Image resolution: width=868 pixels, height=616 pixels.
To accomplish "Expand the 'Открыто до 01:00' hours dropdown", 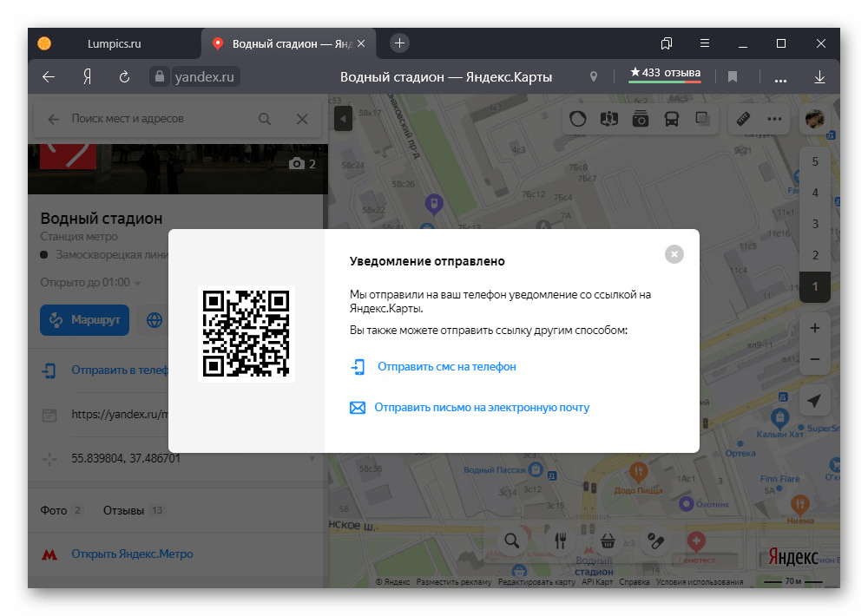I will 90,283.
